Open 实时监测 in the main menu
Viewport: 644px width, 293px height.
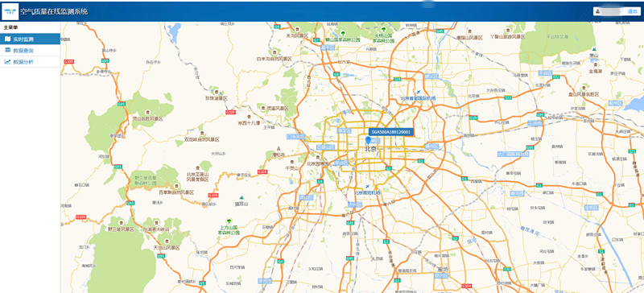[30, 39]
